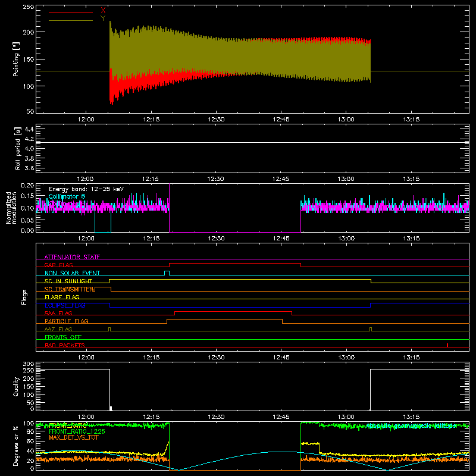Click the red X legend line
Screen dimensions: 476x476
(x=71, y=12)
